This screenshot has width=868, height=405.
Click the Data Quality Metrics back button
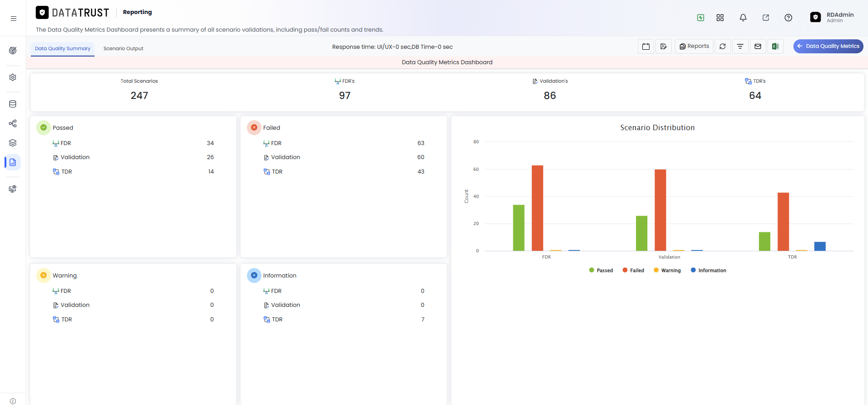[x=828, y=46]
